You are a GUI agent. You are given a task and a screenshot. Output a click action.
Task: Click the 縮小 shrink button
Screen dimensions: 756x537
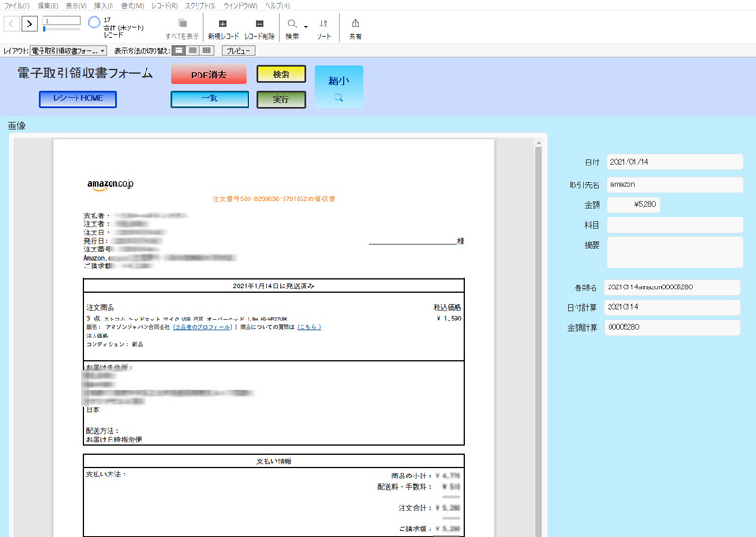click(338, 86)
